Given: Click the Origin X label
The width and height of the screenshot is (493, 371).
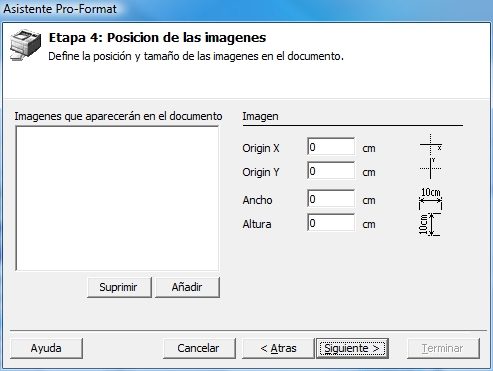Looking at the screenshot, I should pos(261,148).
